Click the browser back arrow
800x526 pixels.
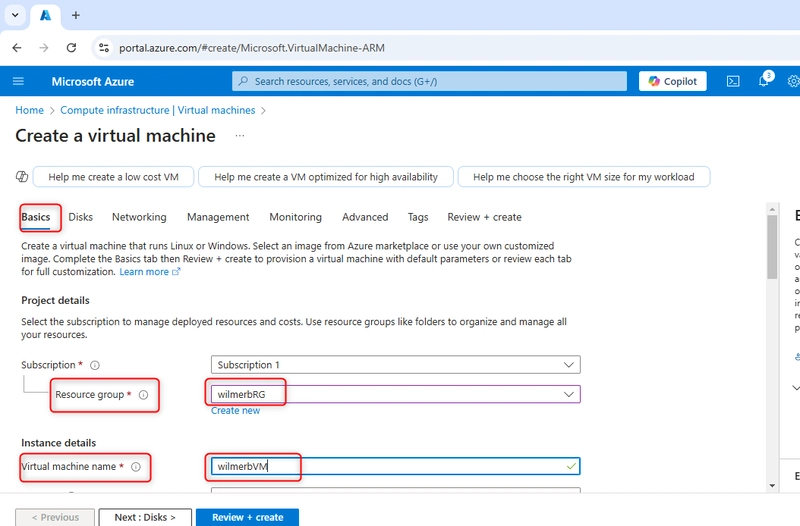(17, 48)
